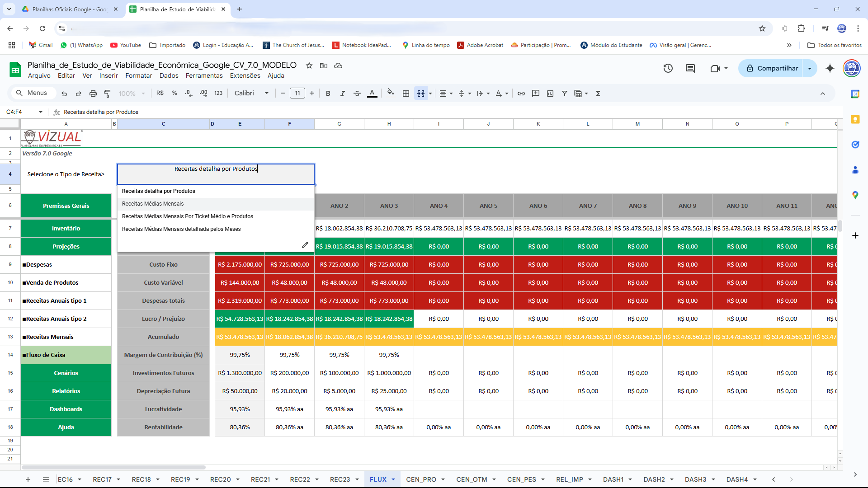
Task: Open version history clock icon
Action: tap(668, 68)
